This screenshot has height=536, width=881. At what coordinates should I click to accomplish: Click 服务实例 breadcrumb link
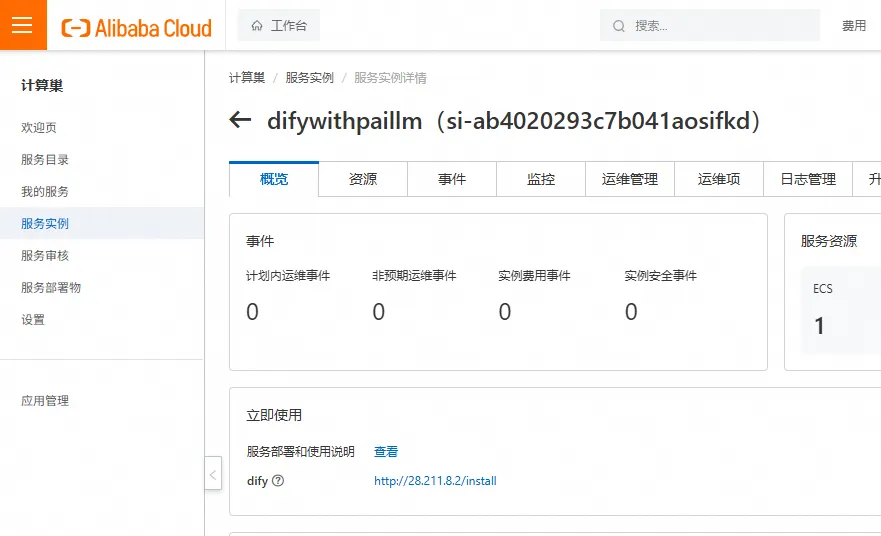(310, 78)
